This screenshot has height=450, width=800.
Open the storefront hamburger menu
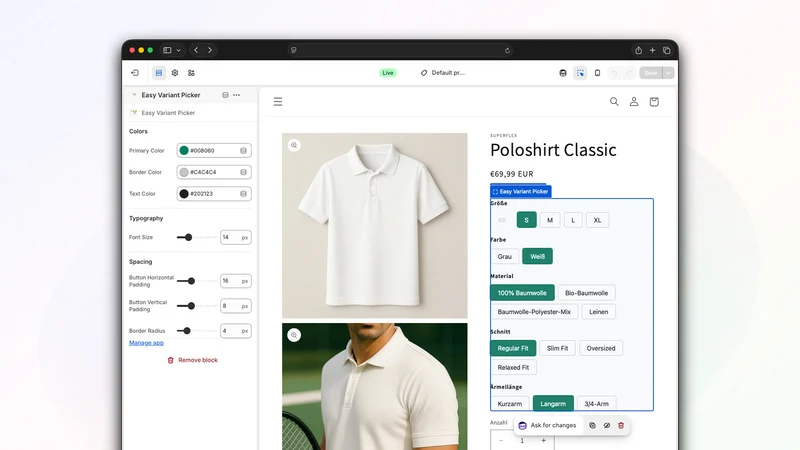278,102
